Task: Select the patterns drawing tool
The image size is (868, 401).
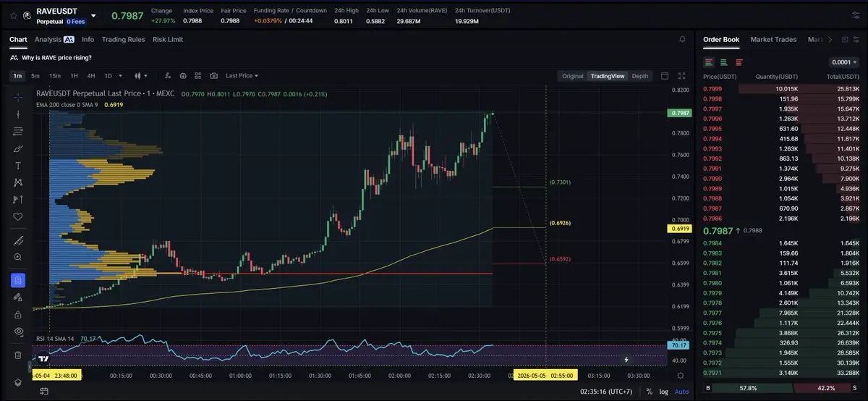Action: tap(18, 182)
